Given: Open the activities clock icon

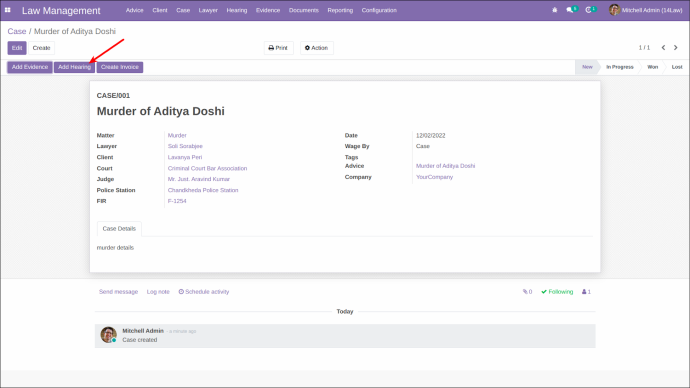Looking at the screenshot, I should point(591,10).
